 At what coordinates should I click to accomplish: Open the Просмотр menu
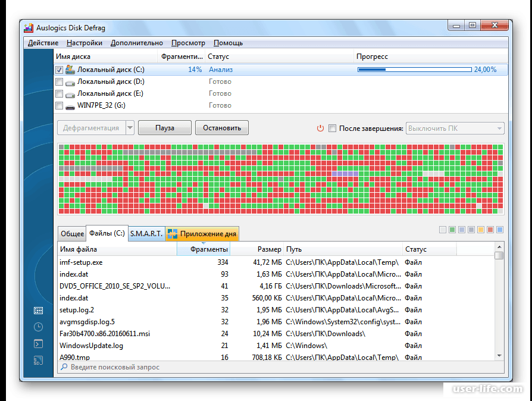[188, 43]
